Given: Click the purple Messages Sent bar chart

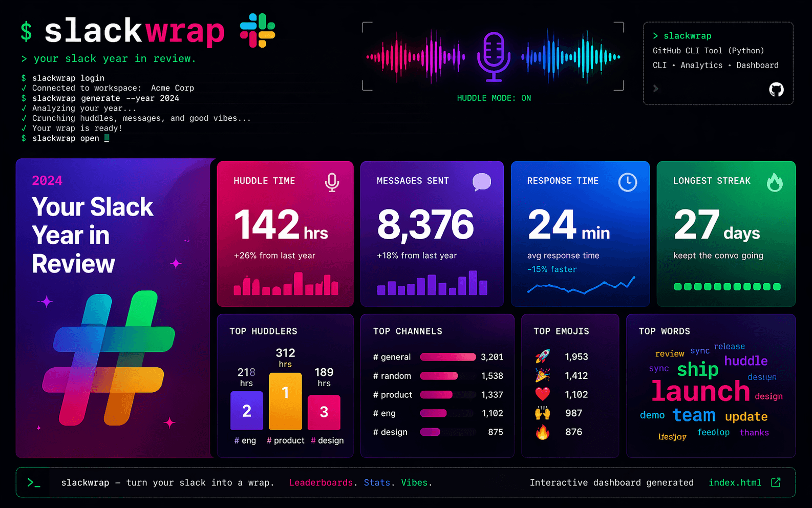Looking at the screenshot, I should point(432,283).
